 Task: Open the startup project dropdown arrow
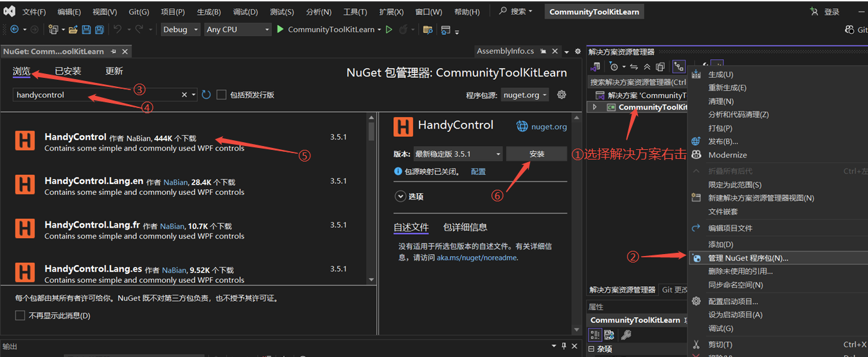(x=379, y=30)
